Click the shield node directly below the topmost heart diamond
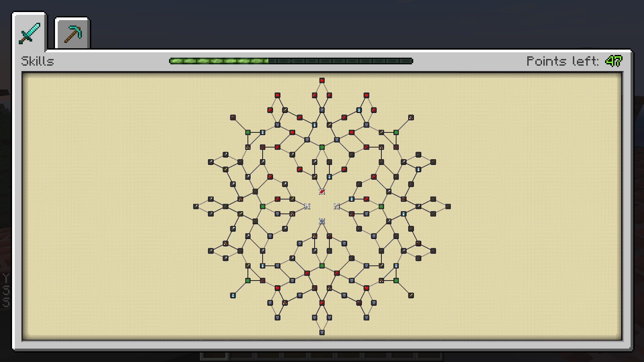This screenshot has height=362, width=644. click(322, 110)
